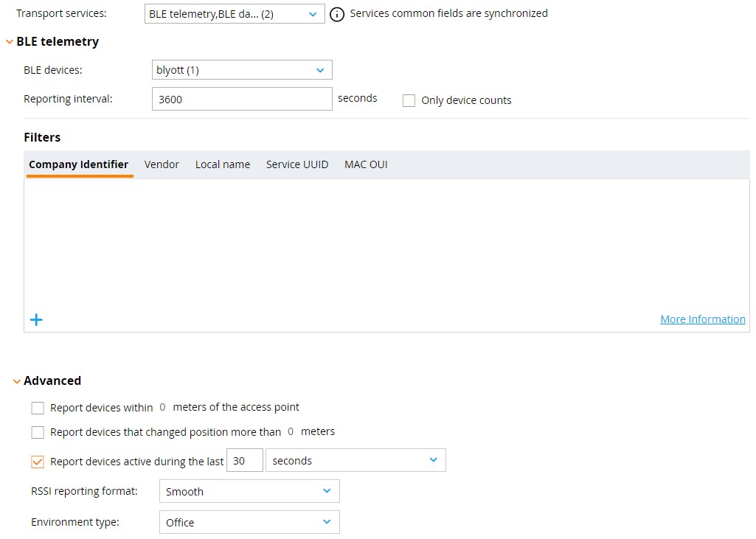The width and height of the screenshot is (756, 539).
Task: Enable the Only device counts checkbox
Action: 409,100
